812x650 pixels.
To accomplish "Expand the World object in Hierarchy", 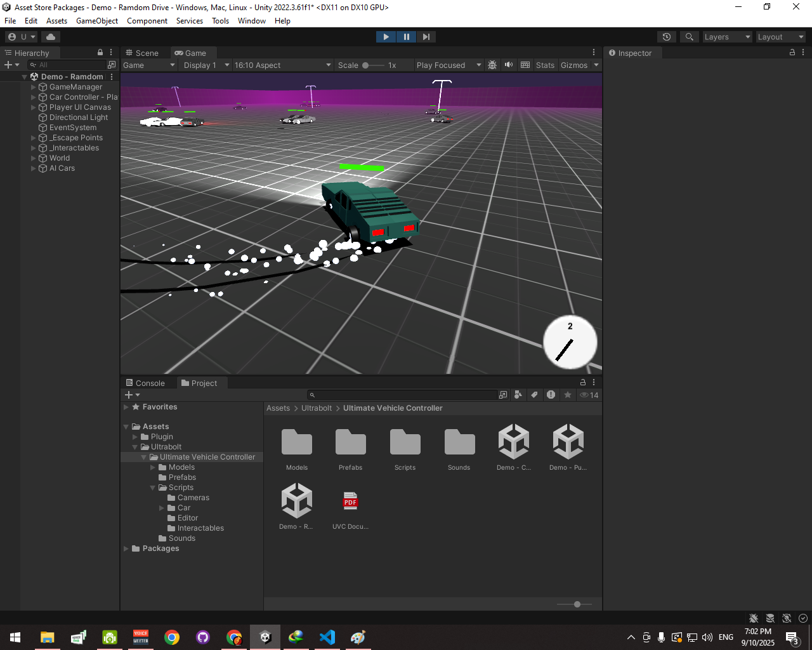I will 34,158.
